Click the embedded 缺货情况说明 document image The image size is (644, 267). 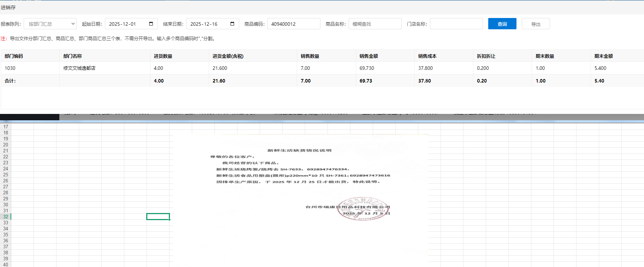(300, 198)
